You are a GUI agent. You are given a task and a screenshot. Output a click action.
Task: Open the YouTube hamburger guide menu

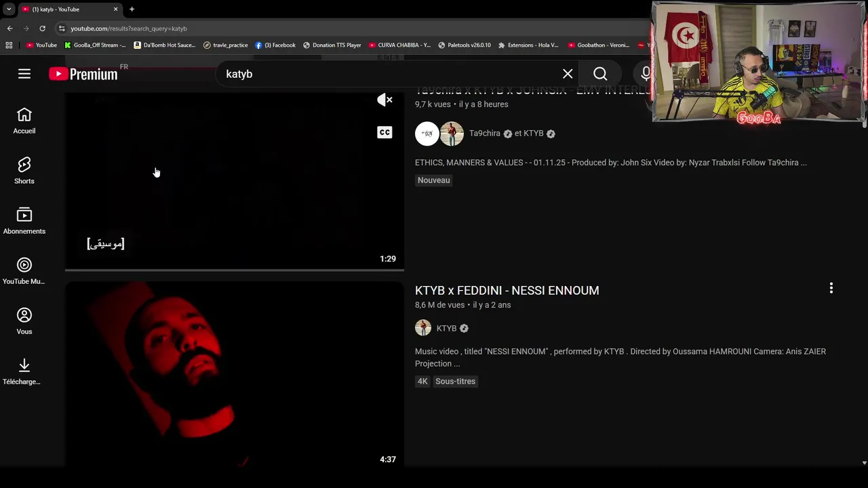(24, 74)
